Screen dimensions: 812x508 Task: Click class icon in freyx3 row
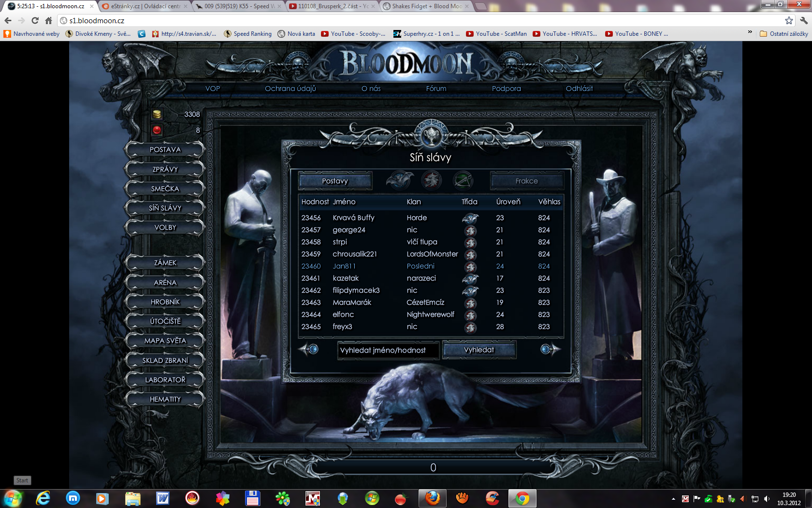(x=470, y=327)
